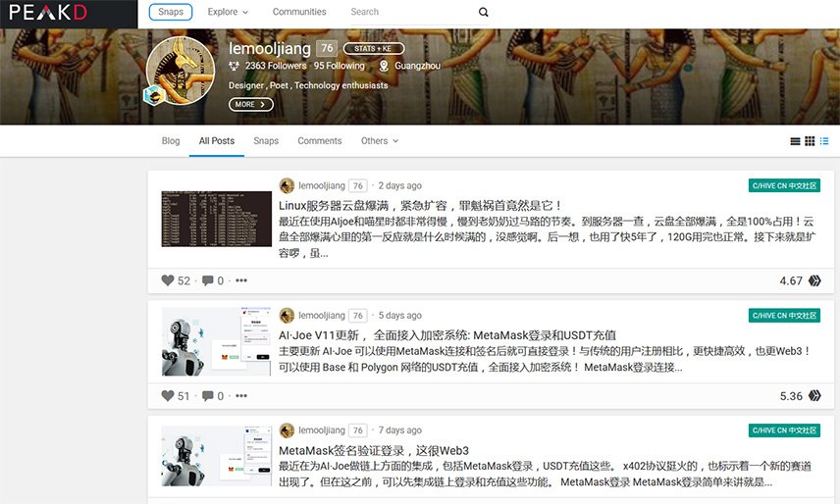This screenshot has height=504, width=840.
Task: Click the Hive payout icon next to 5.36
Action: pyautogui.click(x=814, y=395)
